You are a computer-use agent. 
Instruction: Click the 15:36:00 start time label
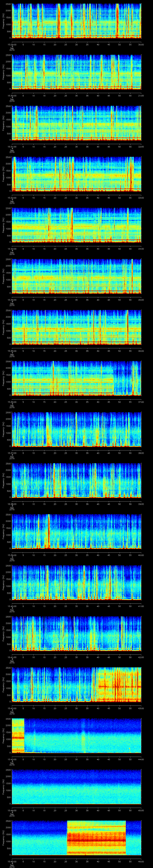click(12, 402)
